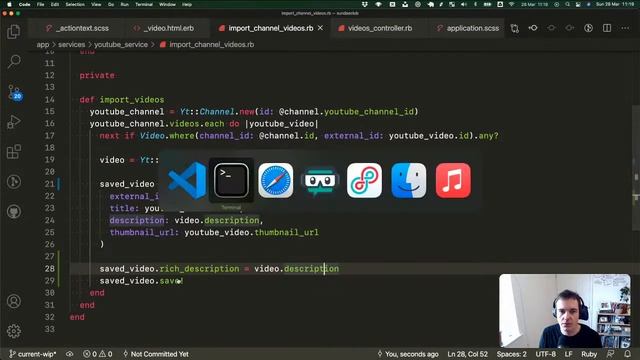Click 'rich_description' on line 28
This screenshot has height=360, width=640.
click(199, 269)
